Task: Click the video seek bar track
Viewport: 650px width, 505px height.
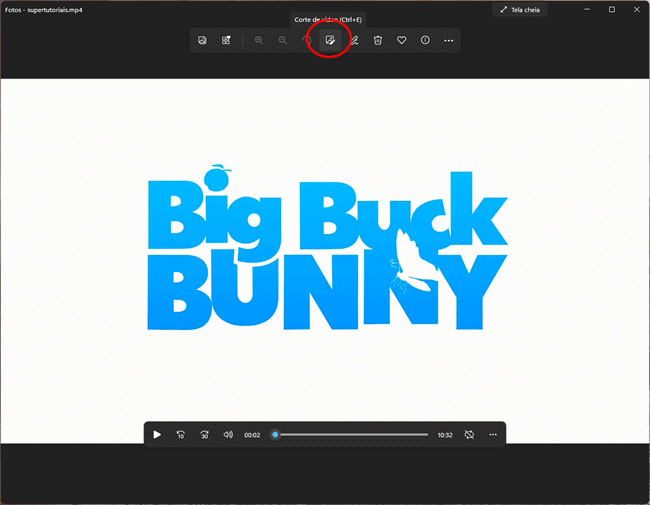Action: [x=350, y=435]
